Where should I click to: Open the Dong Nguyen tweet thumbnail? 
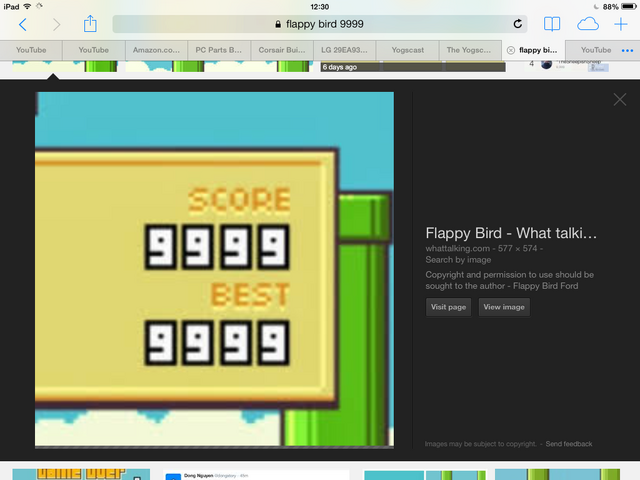click(x=256, y=475)
